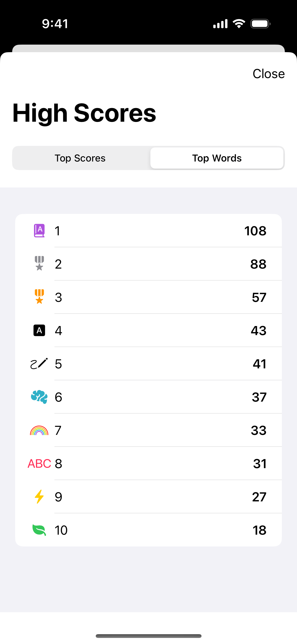Screen dimensions: 297x644
Task: Tap the gray medal icon for rank 2
Action: click(39, 263)
